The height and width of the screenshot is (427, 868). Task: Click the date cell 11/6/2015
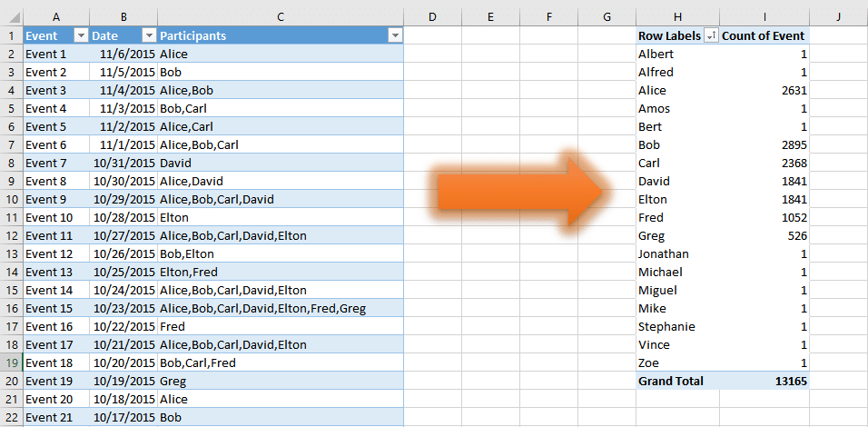point(123,55)
